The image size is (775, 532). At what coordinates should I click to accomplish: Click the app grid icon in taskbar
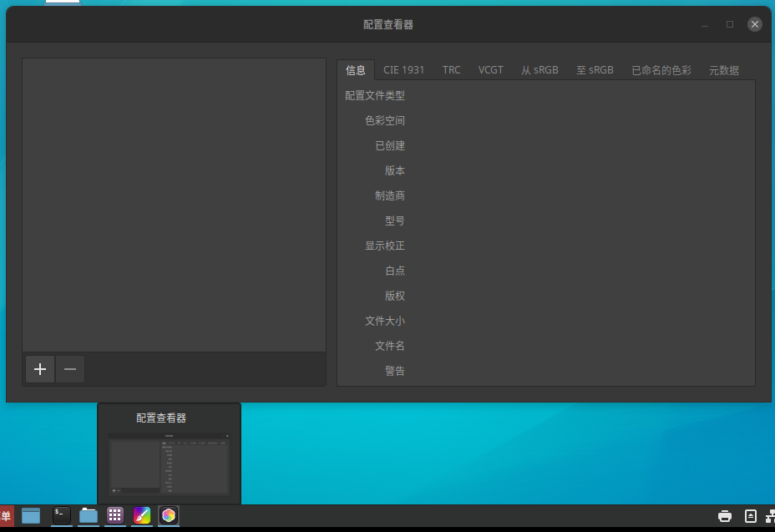click(x=115, y=515)
